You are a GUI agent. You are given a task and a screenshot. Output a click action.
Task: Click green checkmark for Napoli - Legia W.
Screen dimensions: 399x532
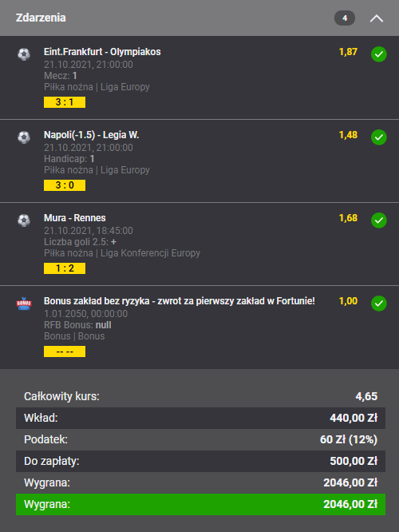pyautogui.click(x=379, y=137)
